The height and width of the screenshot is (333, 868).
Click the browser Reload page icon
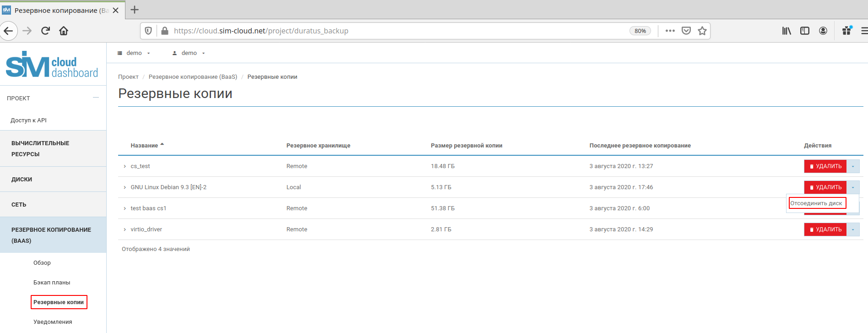click(x=45, y=31)
